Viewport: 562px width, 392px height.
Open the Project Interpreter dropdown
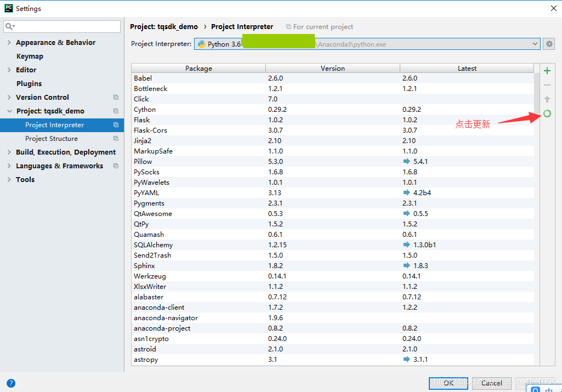(367, 44)
